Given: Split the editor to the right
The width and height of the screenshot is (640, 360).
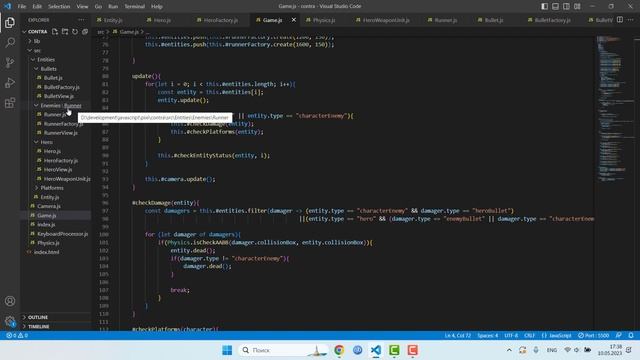Looking at the screenshot, I should tap(620, 20).
